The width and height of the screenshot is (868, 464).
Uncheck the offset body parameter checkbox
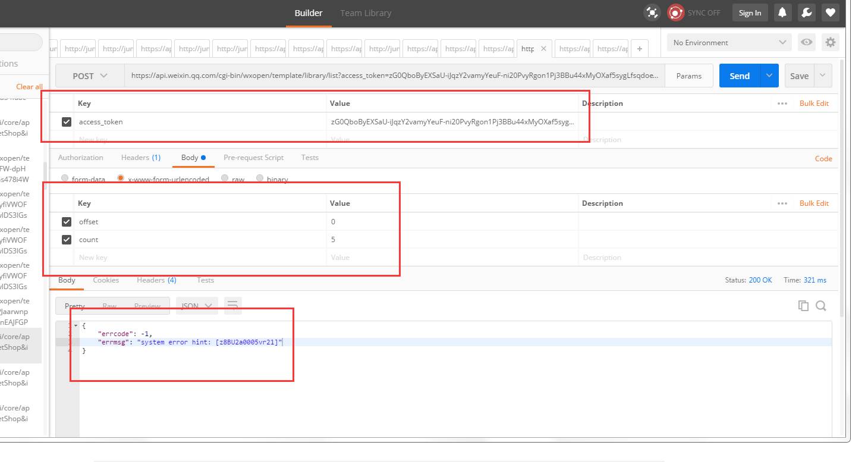[67, 222]
